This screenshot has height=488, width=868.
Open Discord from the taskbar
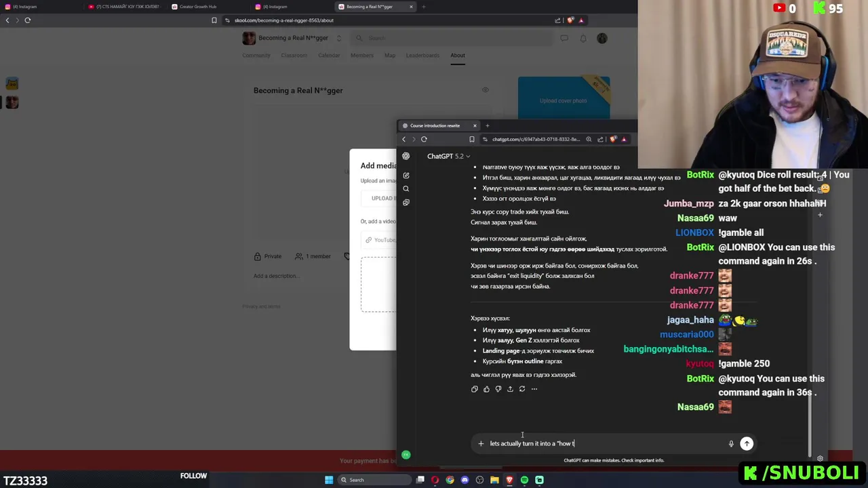tap(465, 480)
